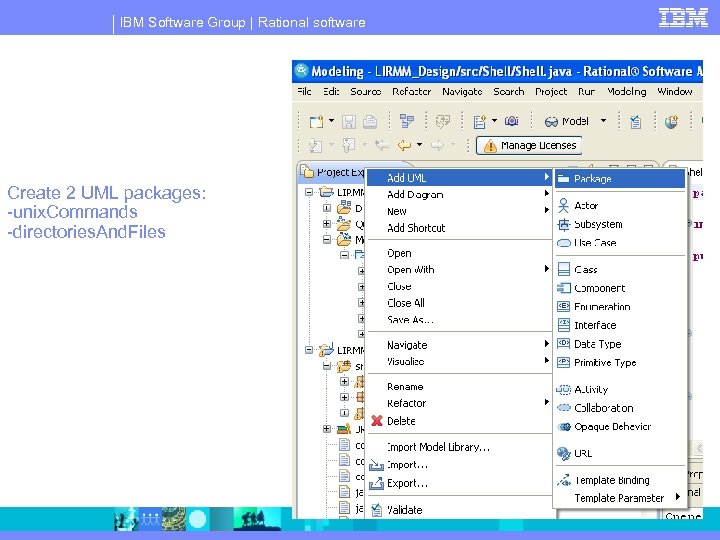This screenshot has width=720, height=540.
Task: Open the Modeling menu
Action: coord(627,91)
